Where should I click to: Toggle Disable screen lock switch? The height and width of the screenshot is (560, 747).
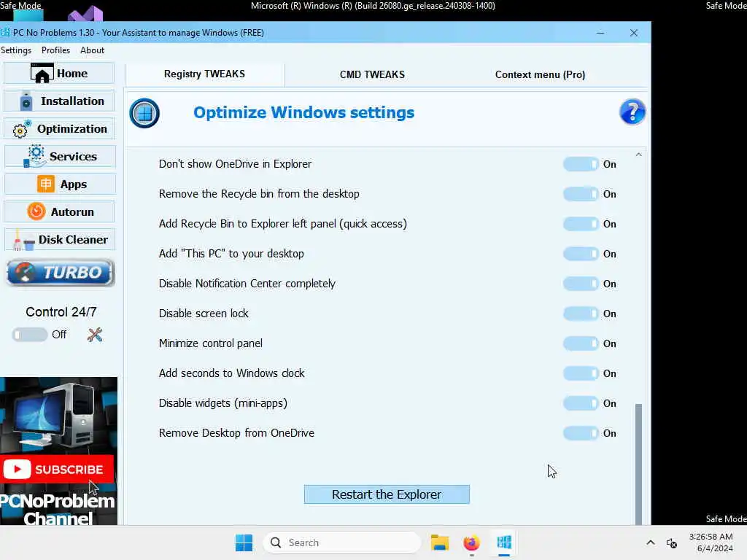tap(580, 314)
